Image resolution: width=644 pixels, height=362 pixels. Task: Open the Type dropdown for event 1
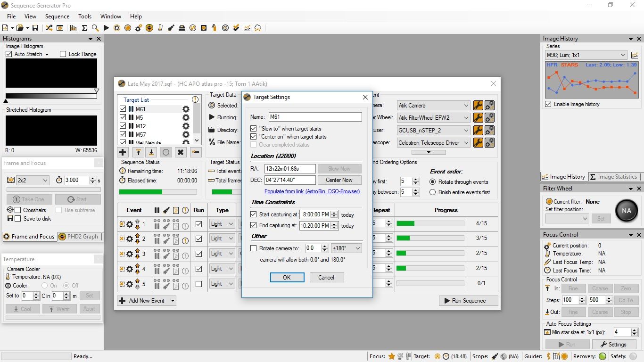[231, 223]
